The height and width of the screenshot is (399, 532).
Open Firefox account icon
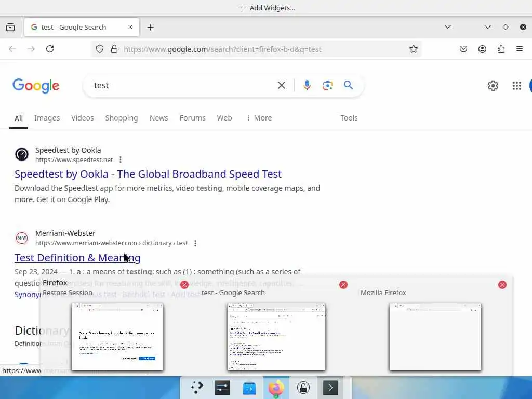(x=482, y=49)
